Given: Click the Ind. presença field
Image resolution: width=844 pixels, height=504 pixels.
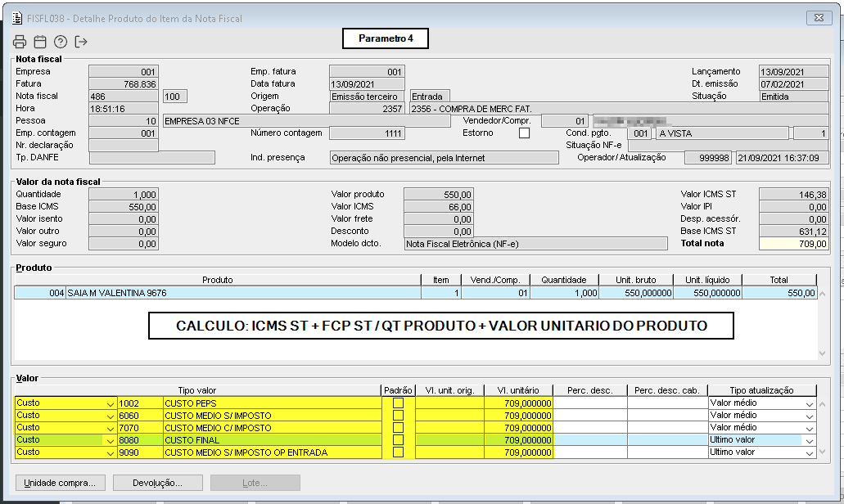Looking at the screenshot, I should pyautogui.click(x=444, y=158).
